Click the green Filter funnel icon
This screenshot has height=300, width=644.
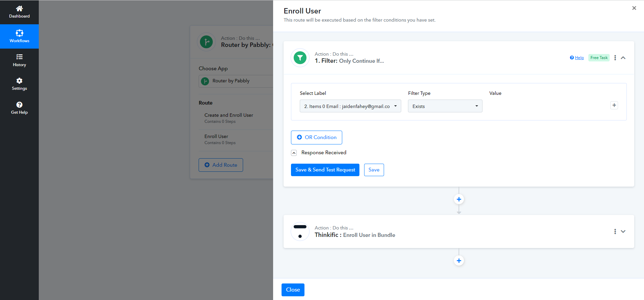[x=300, y=58]
